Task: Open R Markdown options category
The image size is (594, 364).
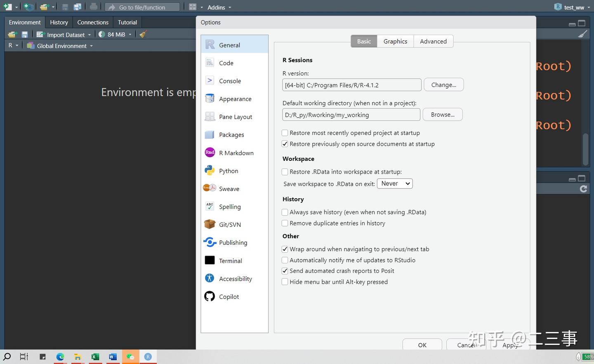Action: click(x=234, y=153)
